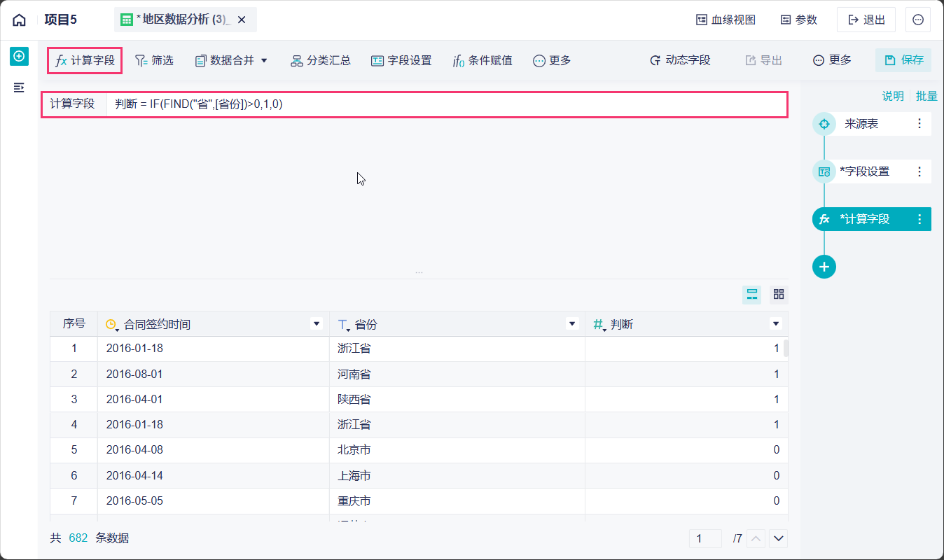Open the top-right ellipsis menu button
This screenshot has height=560, width=944.
click(918, 20)
